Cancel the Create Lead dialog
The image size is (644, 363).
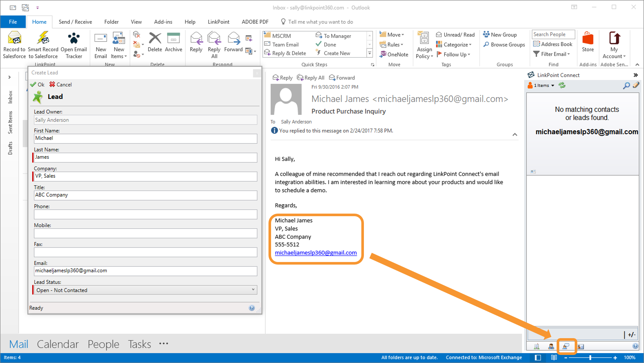[60, 84]
